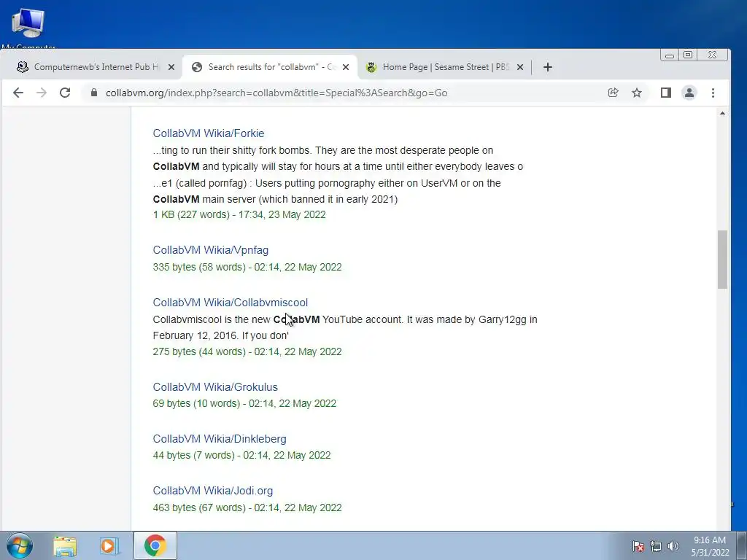
Task: Restore down the Chrome window
Action: (x=688, y=55)
